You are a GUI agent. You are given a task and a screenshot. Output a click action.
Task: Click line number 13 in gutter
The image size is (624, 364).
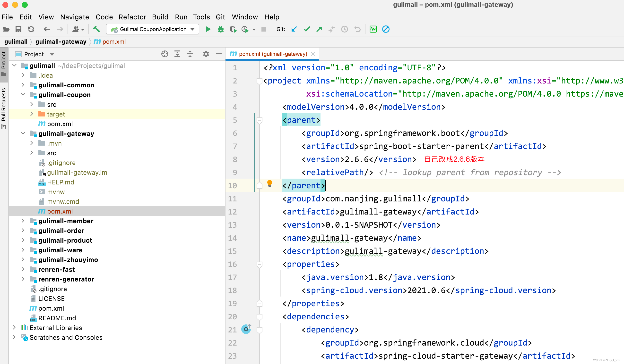tap(232, 225)
